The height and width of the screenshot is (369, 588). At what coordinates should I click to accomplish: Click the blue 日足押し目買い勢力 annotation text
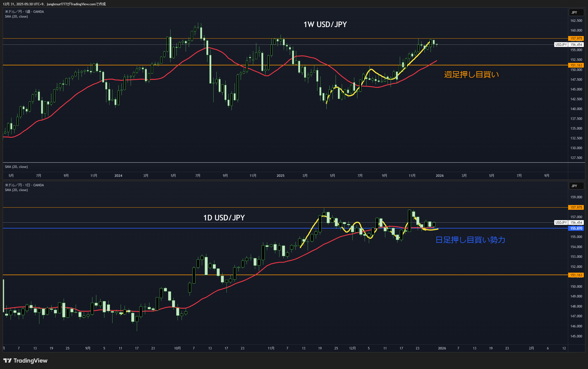click(x=470, y=240)
